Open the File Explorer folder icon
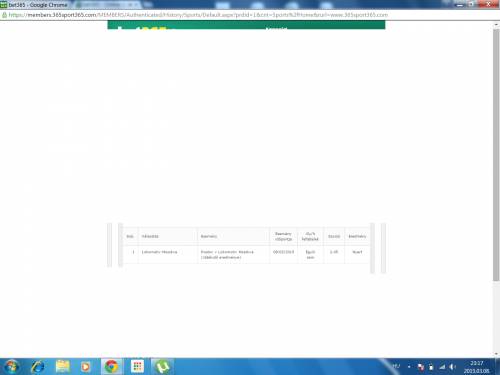The image size is (500, 375). tap(62, 367)
